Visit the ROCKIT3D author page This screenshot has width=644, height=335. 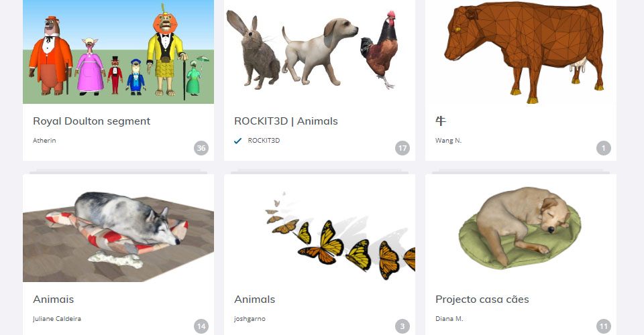[x=264, y=140]
